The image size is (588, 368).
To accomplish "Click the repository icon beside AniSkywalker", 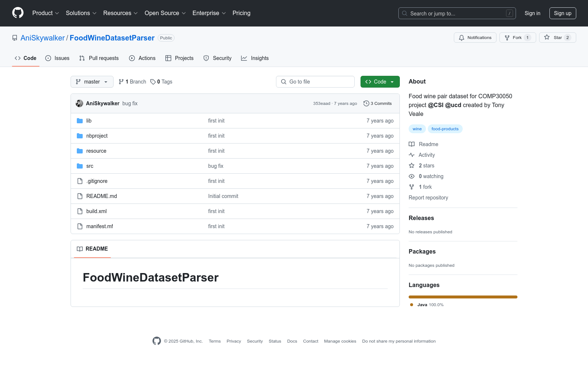I will 15,38.
